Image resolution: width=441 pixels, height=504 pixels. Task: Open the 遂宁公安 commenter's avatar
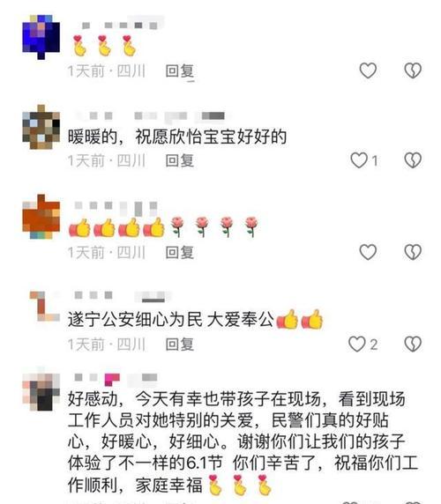click(44, 306)
